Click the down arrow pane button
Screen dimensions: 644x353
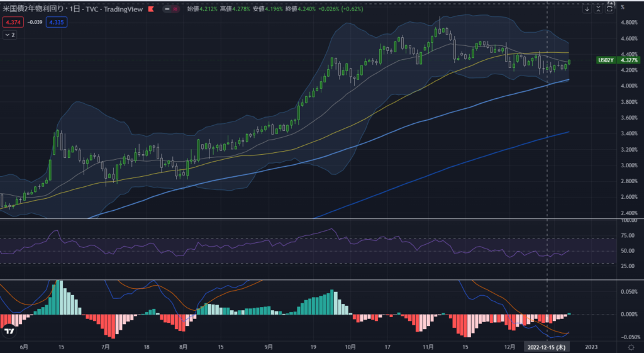click(587, 9)
